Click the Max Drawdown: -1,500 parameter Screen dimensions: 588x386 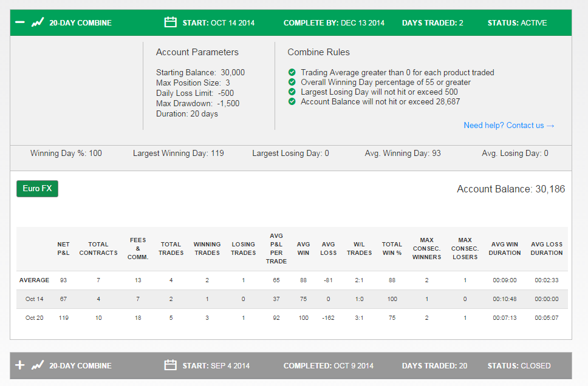[x=197, y=103]
